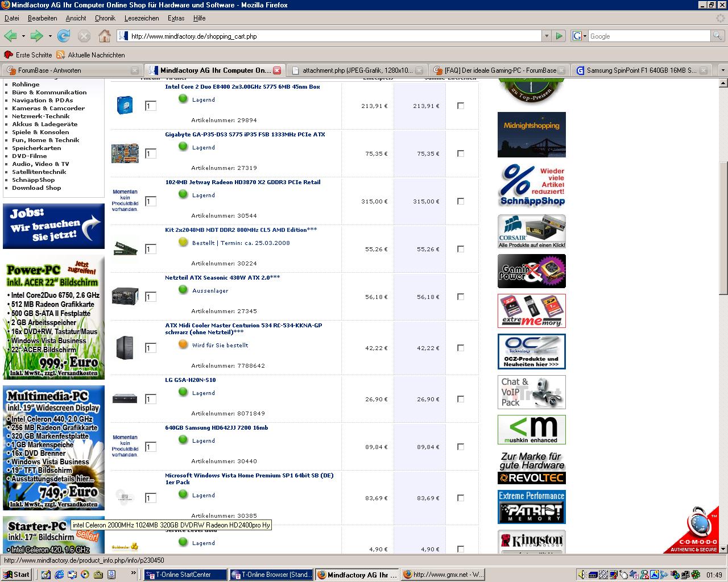Tick remove checkbox for Gigabyte GA-P35-DS3
Image resolution: width=728 pixels, height=582 pixels.
click(461, 153)
